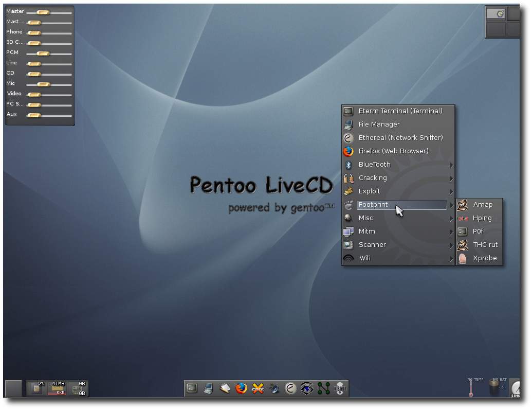Image resolution: width=532 pixels, height=410 pixels.
Task: Click the network traffic monitor showing 0B
Action: [x=78, y=388]
